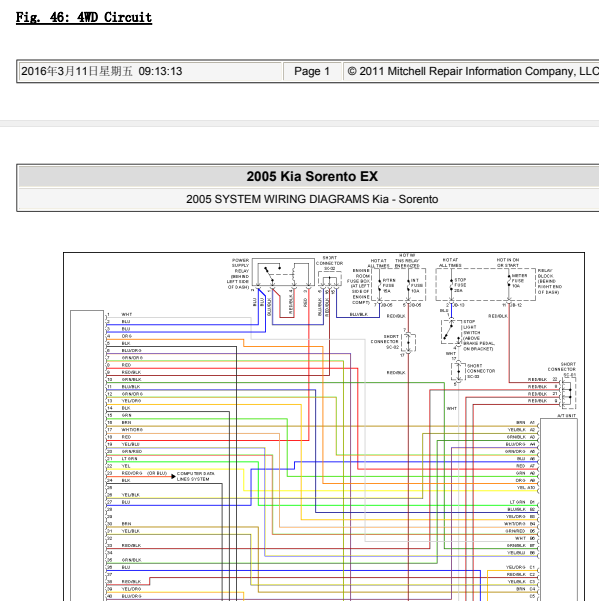Viewport: 599px width, 601px height.
Task: Click the 'Fig. 46: 4WD Circuit' heading
Action: point(84,18)
